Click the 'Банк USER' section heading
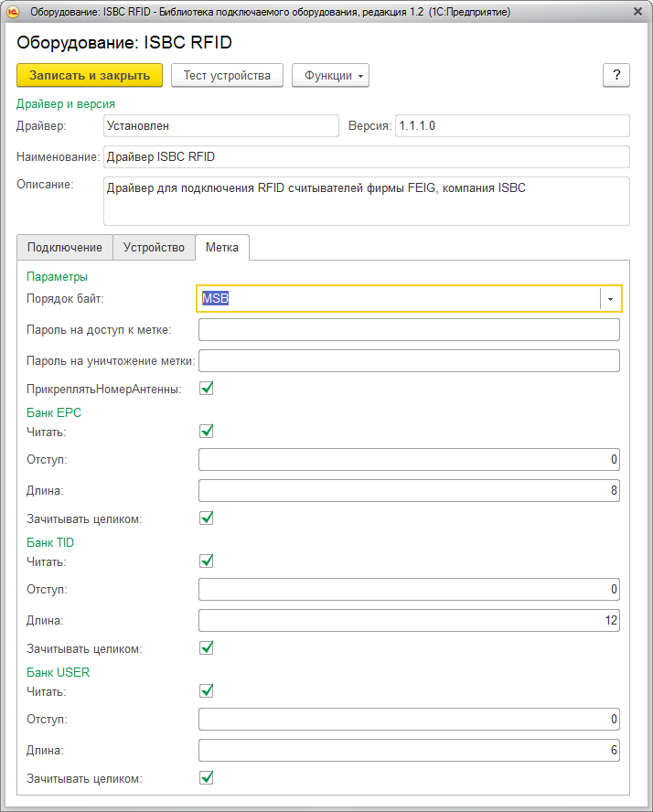 pos(58,673)
